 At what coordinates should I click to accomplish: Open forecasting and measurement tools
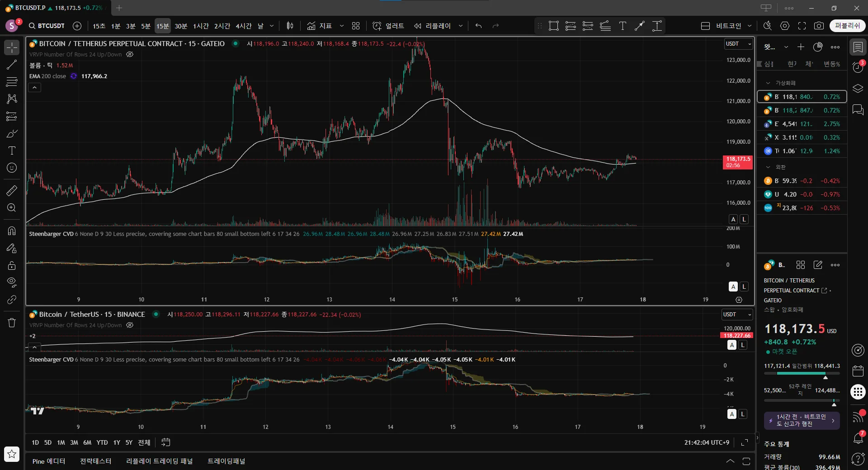(x=12, y=116)
